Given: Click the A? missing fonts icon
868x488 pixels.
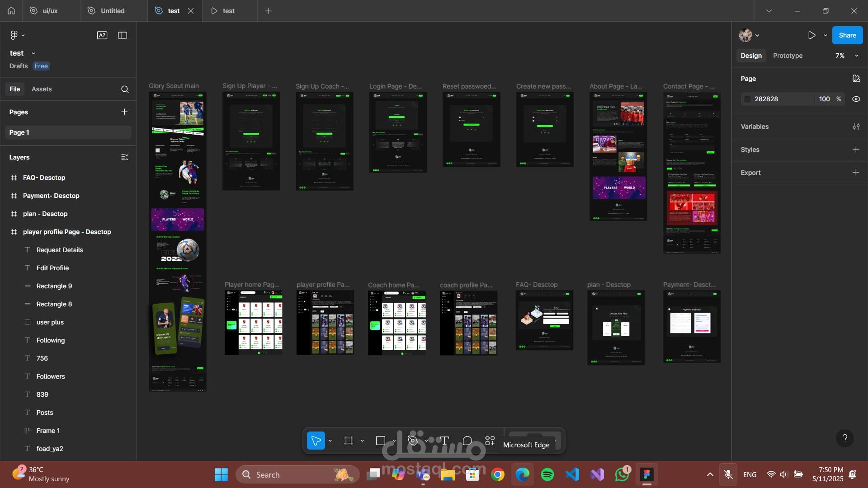Looking at the screenshot, I should pyautogui.click(x=102, y=35).
